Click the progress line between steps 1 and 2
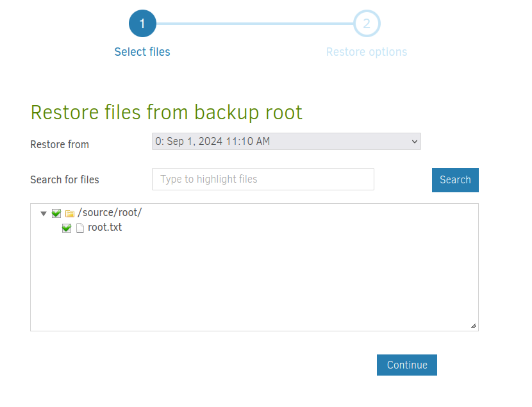532x407 pixels. tap(254, 24)
